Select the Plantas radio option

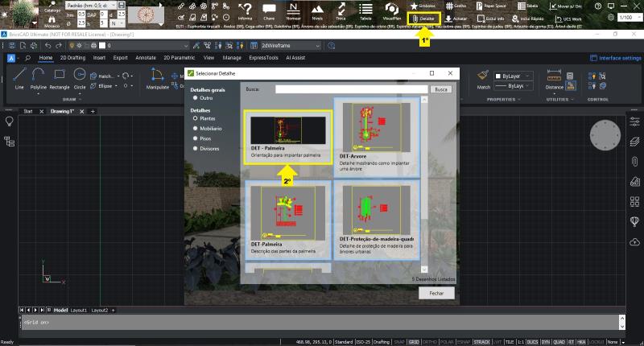point(195,118)
